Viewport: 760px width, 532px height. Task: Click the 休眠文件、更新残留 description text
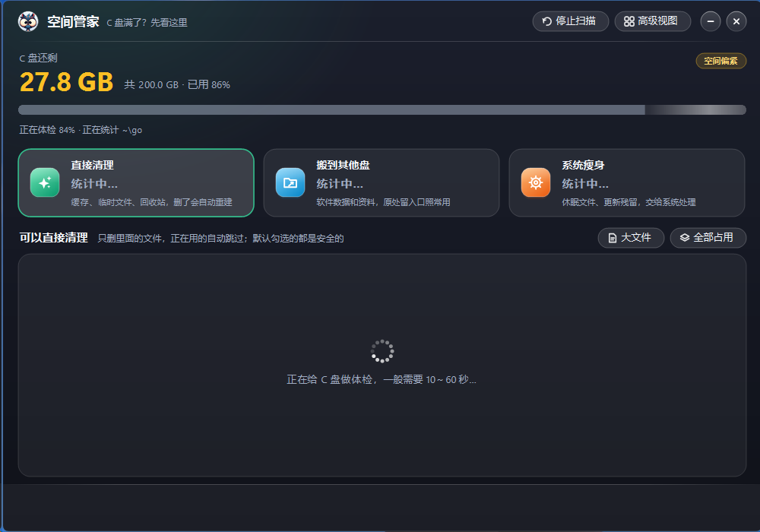coord(629,202)
